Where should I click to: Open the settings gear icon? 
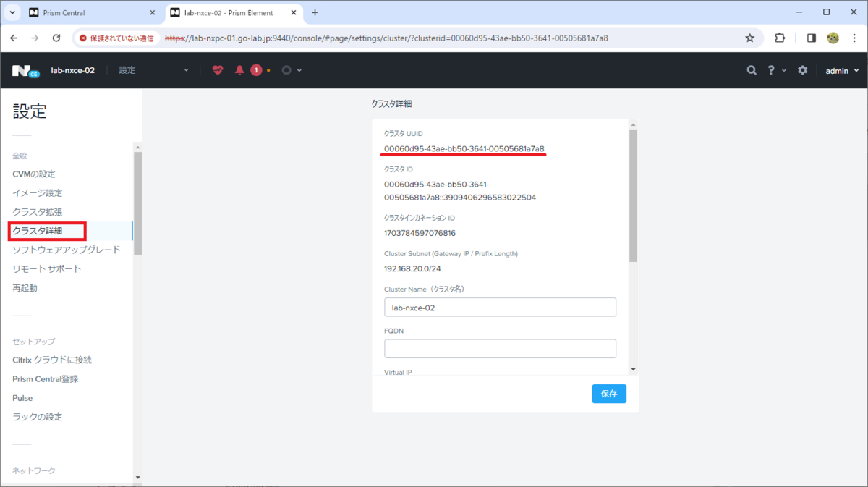coord(802,70)
